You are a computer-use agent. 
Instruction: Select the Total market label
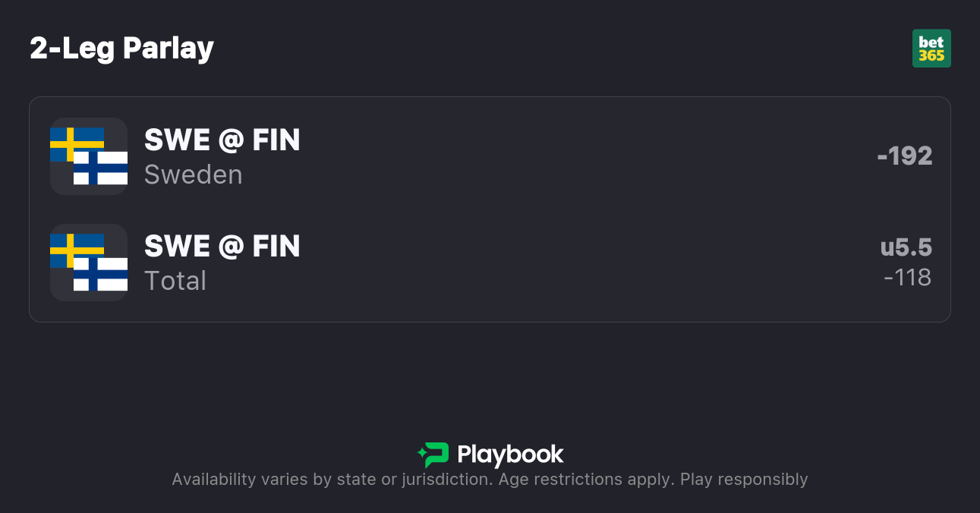(x=175, y=281)
